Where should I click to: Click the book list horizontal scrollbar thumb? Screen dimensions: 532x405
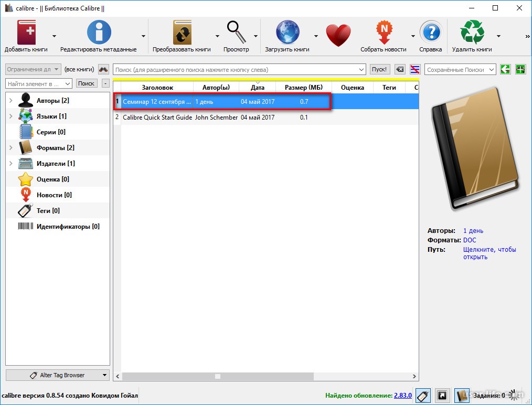(218, 376)
